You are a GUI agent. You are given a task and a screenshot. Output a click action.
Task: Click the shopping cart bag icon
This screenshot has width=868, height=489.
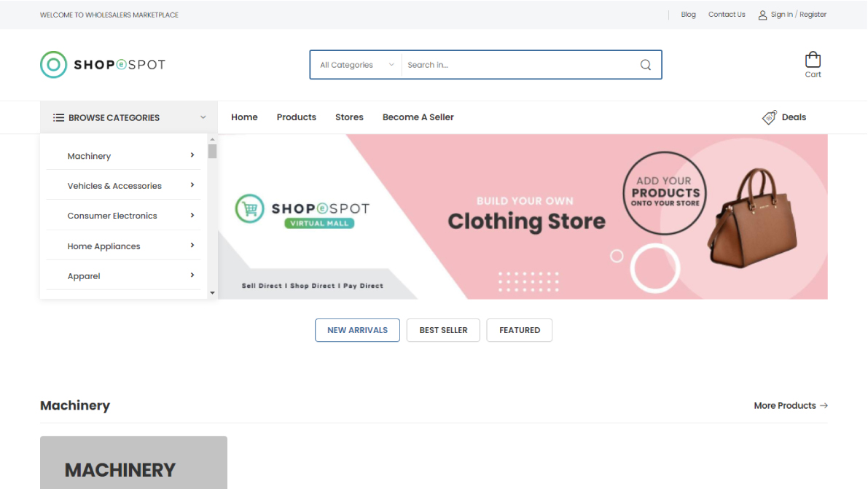813,60
